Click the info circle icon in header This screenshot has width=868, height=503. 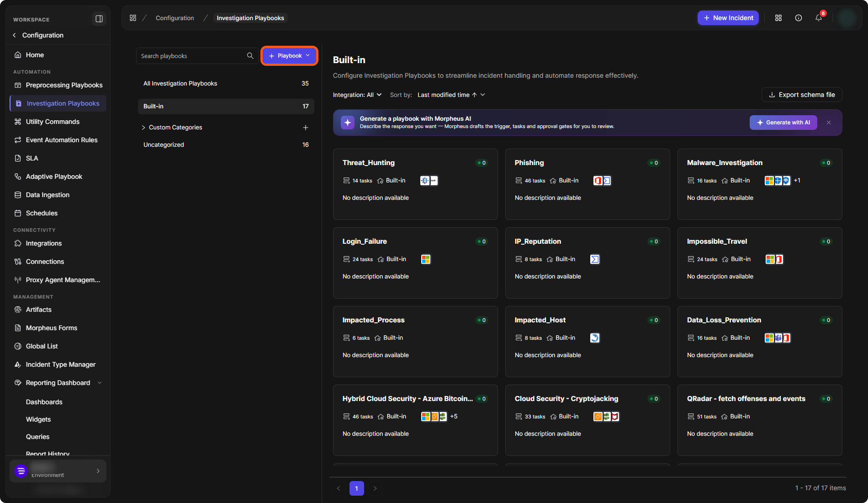pyautogui.click(x=799, y=18)
